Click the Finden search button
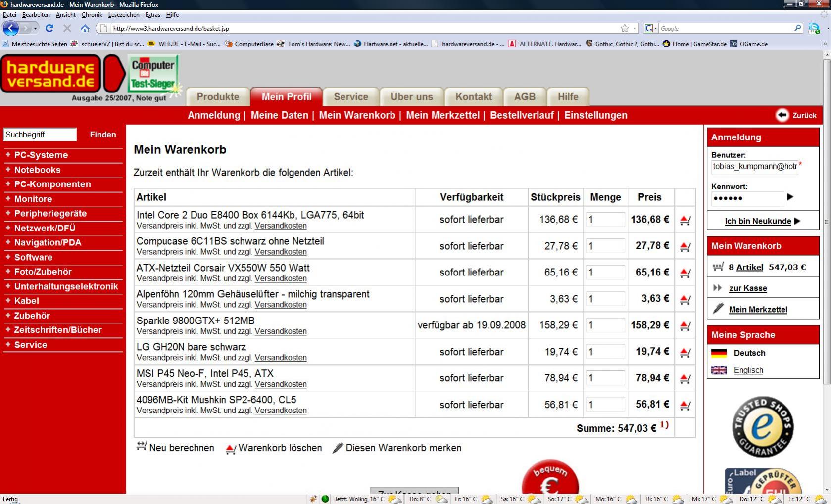This screenshot has width=831, height=504. tap(103, 135)
